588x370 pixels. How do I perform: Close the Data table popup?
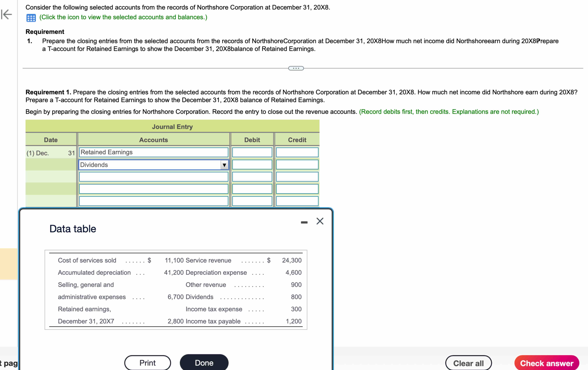[x=320, y=221]
